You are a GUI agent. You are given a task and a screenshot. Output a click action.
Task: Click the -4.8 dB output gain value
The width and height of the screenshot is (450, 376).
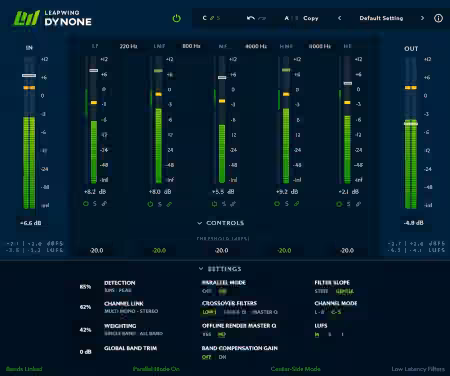pyautogui.click(x=413, y=223)
